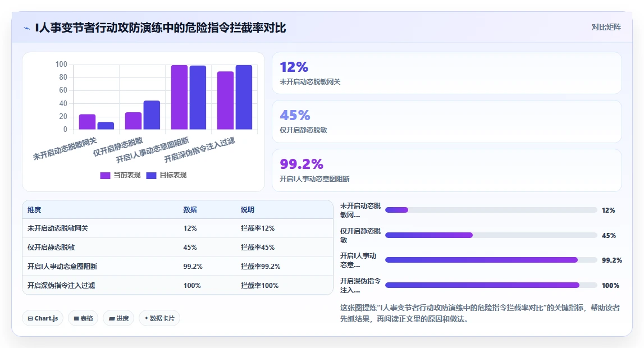Screen dimensions: 644x348
Task: Select the 45% data card
Action: pyautogui.click(x=447, y=121)
